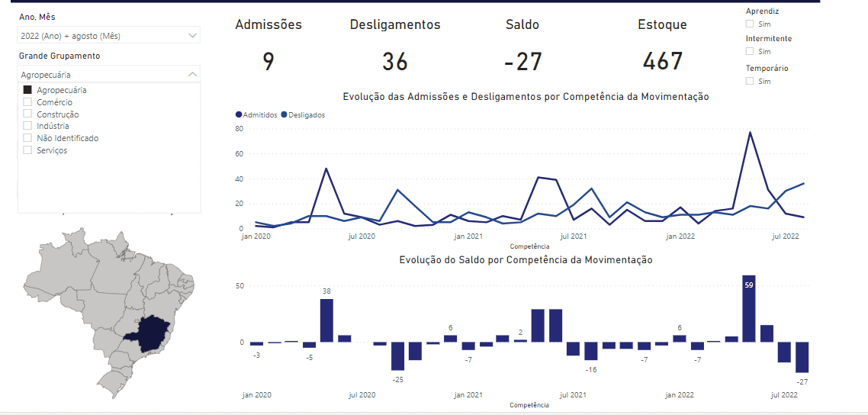
Task: Tick the Não Identificado checkbox
Action: (x=27, y=138)
